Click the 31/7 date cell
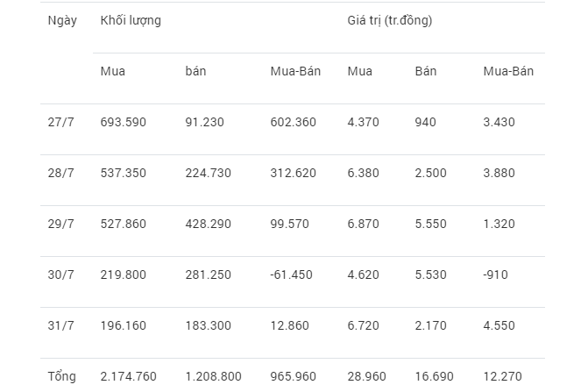This screenshot has height=392, width=588. 60,325
